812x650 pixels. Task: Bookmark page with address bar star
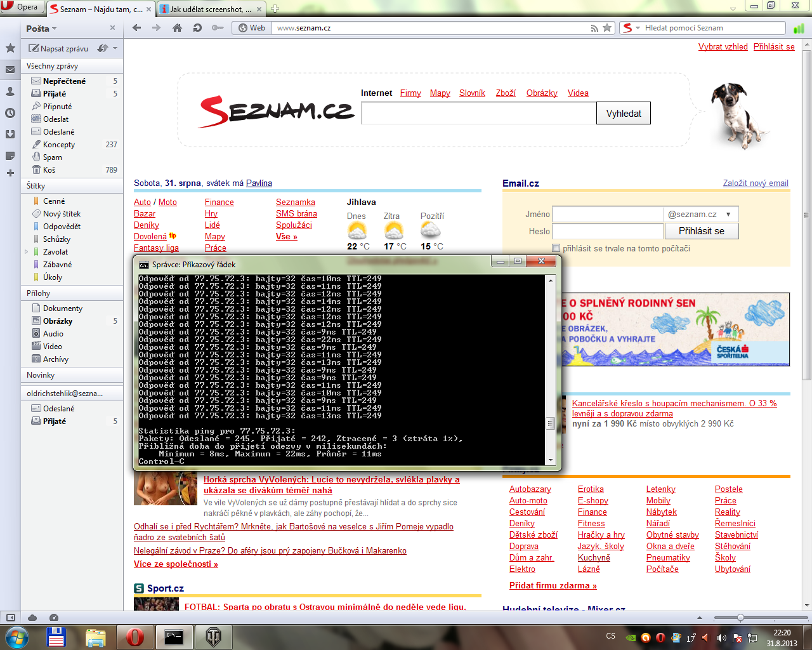point(607,28)
